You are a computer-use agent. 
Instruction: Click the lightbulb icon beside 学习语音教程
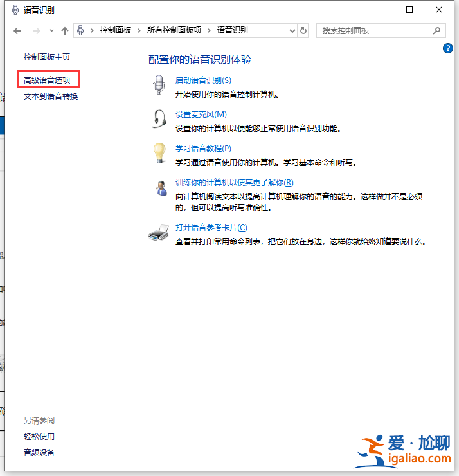[x=159, y=153]
